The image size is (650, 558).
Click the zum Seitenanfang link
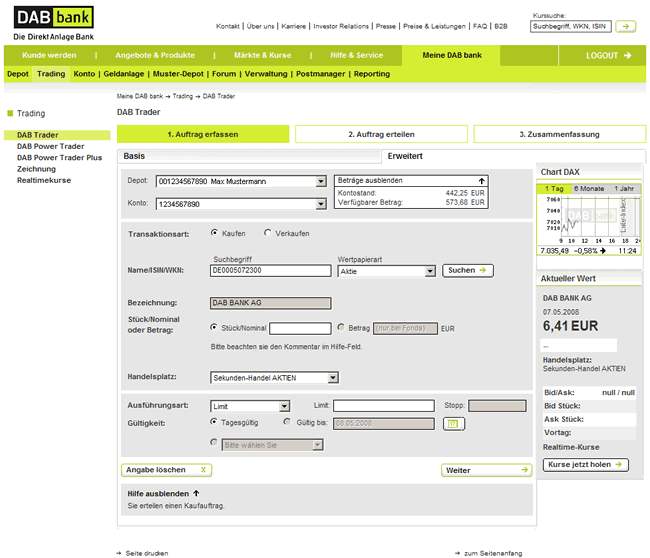click(x=493, y=553)
